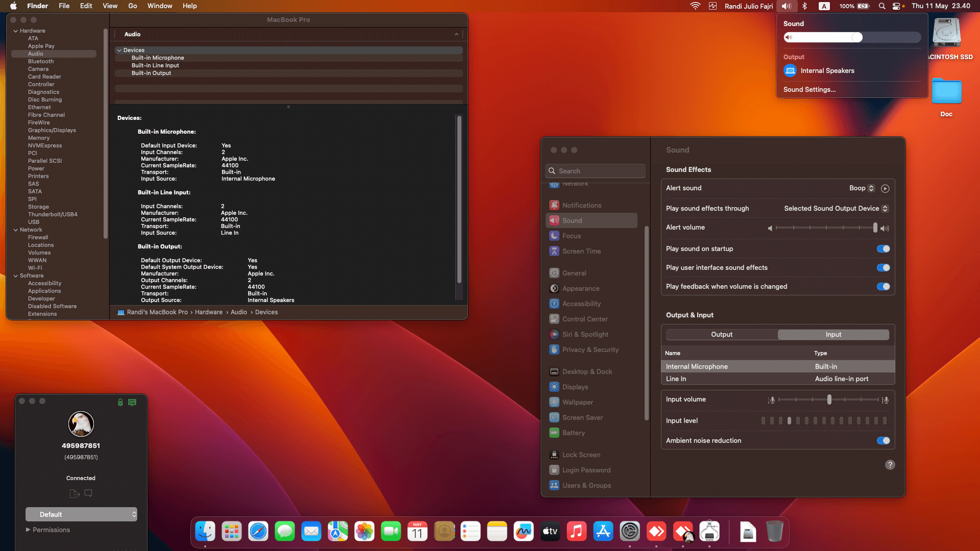Click chat icon in AnyDesk session window

(88, 493)
